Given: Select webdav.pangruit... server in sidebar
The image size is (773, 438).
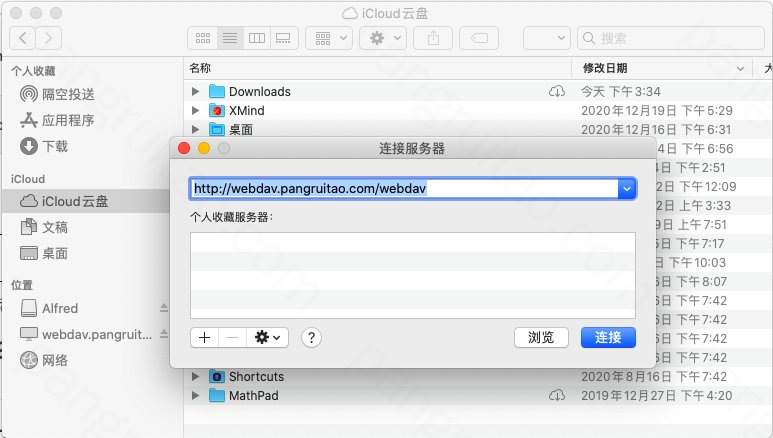Looking at the screenshot, I should click(86, 334).
